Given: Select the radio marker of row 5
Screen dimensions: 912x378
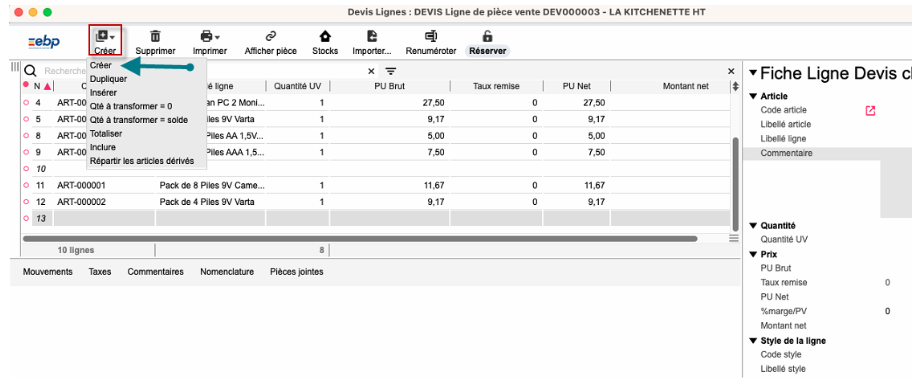Looking at the screenshot, I should pos(26,119).
